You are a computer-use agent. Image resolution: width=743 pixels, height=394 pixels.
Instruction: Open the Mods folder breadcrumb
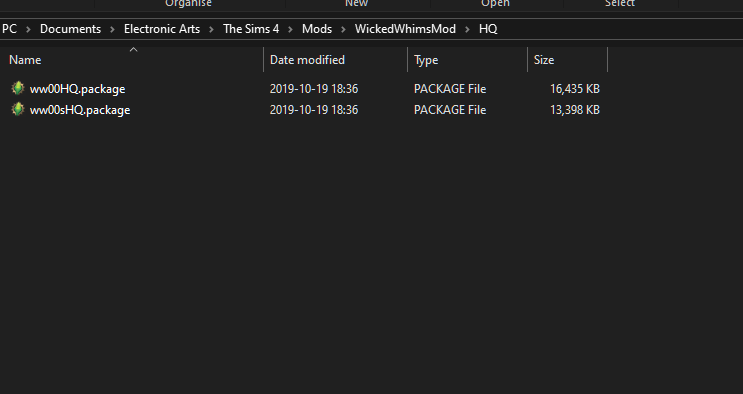317,29
